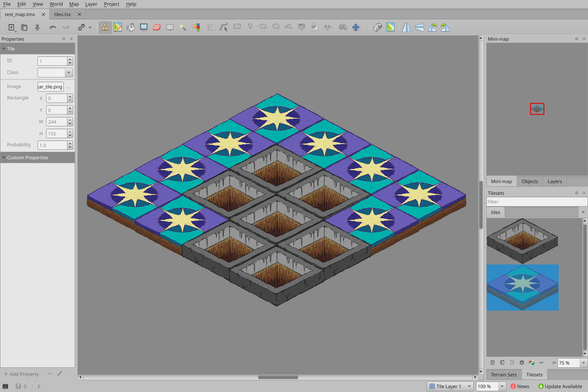The width and height of the screenshot is (588, 392).
Task: Click the New Tileset icon
Action: click(x=492, y=363)
